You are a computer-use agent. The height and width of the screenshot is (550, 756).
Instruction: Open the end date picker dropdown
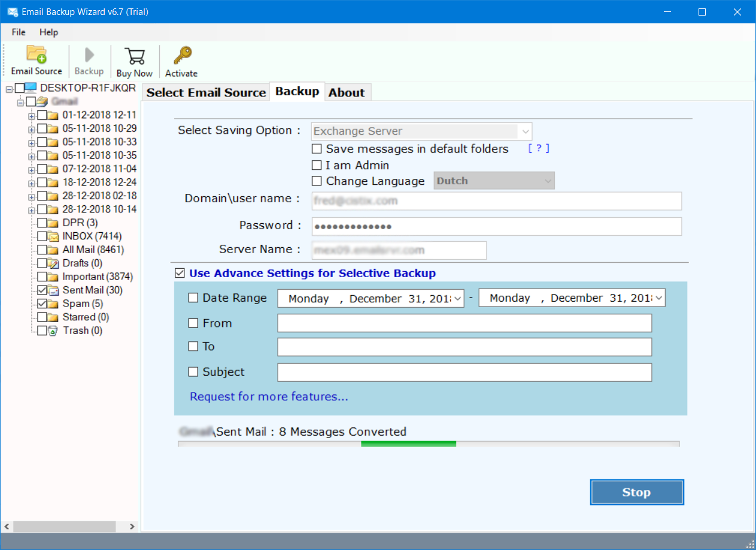(x=659, y=298)
